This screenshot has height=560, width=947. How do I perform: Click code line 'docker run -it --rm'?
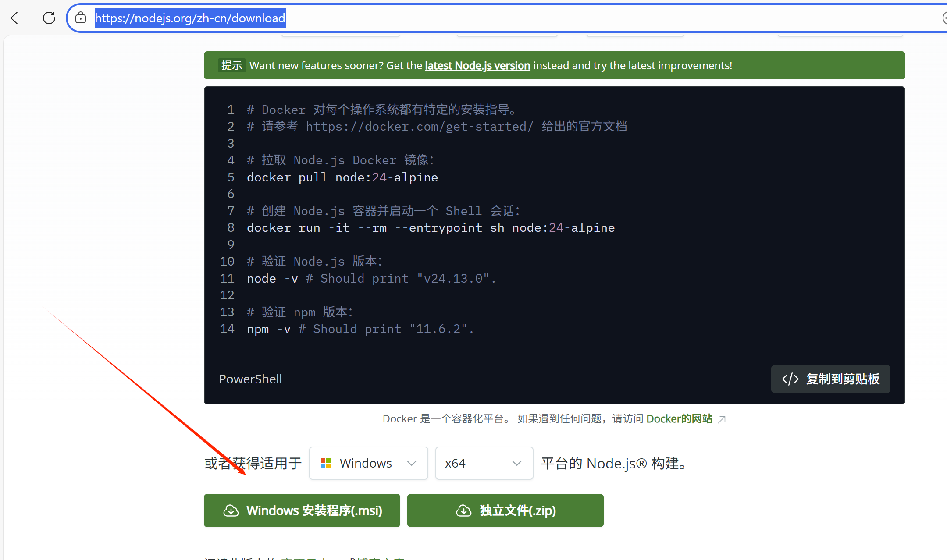tap(431, 227)
